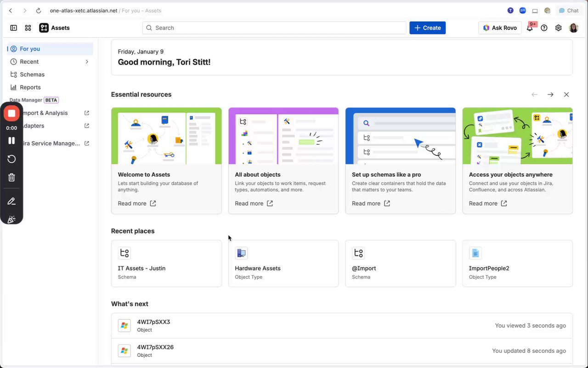Delete the recording with trash icon
The image size is (588, 368).
tap(11, 178)
